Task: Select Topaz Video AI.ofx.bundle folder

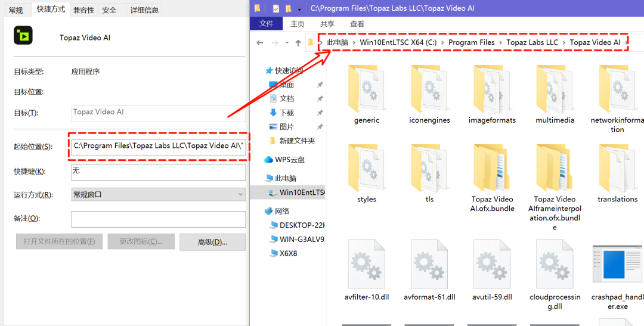Action: [492, 179]
